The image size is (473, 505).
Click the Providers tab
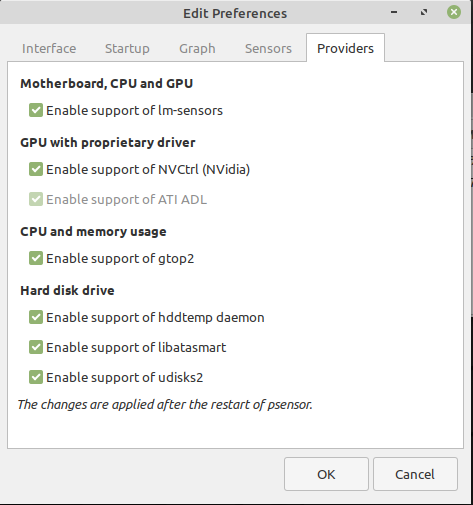click(345, 48)
